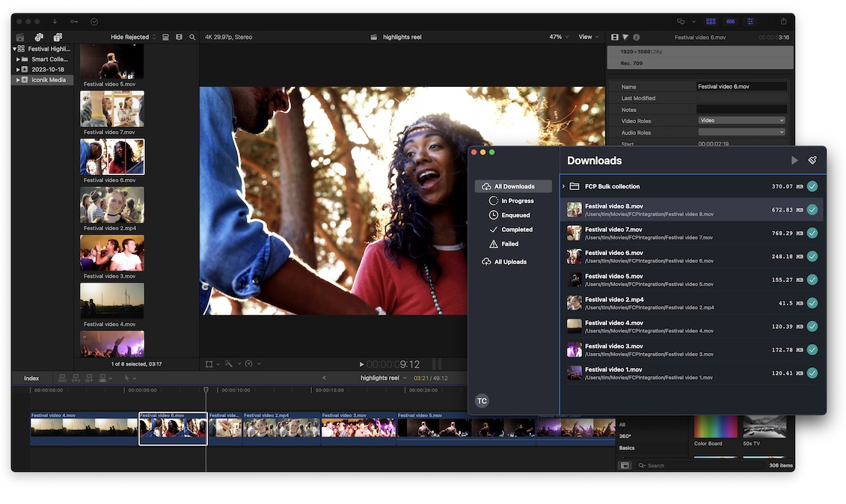Open the Video Roles dropdown in the inspector
846x504 pixels.
(x=741, y=120)
